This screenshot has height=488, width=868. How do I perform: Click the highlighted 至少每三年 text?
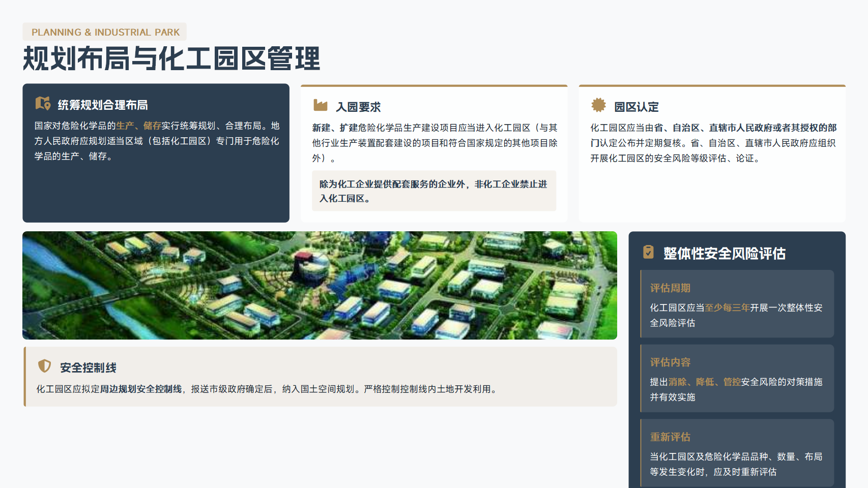(727, 308)
